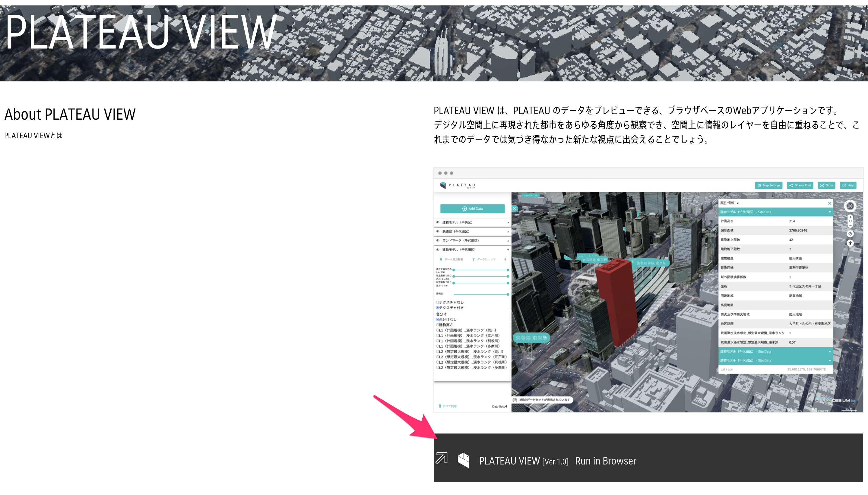This screenshot has height=495, width=868.
Task: Click the 透明度 opacity slider handle
Action: tap(508, 295)
